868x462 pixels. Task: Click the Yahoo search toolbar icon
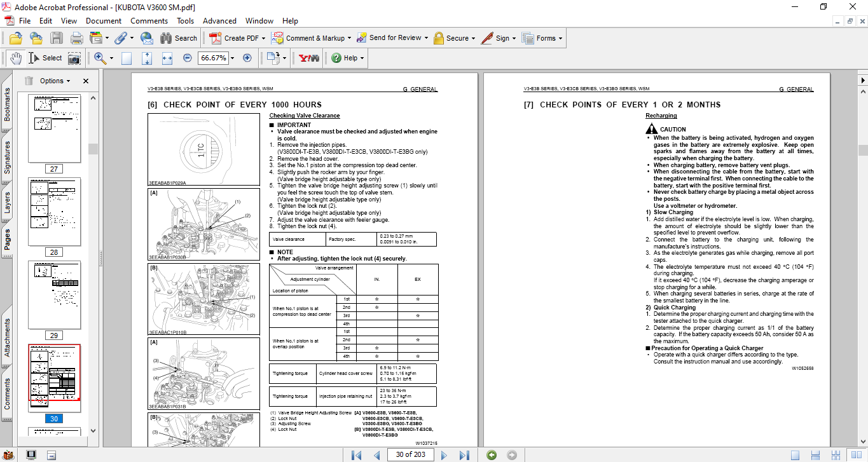308,58
